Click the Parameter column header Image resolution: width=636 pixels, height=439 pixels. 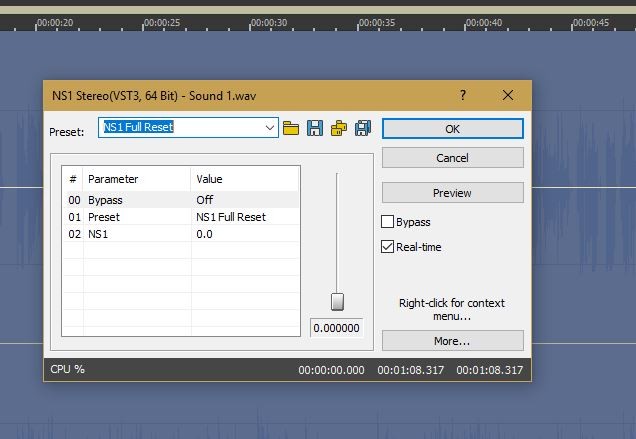click(113, 179)
